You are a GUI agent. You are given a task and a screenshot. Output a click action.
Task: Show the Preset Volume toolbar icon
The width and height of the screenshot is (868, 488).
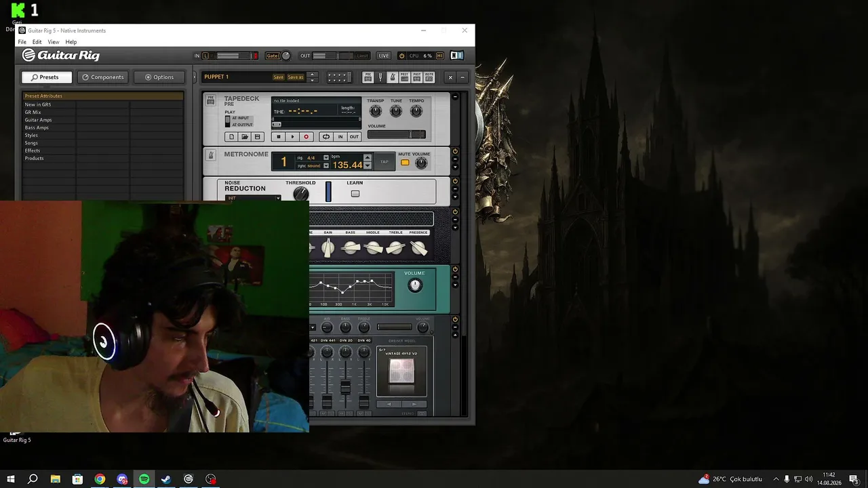coord(404,77)
